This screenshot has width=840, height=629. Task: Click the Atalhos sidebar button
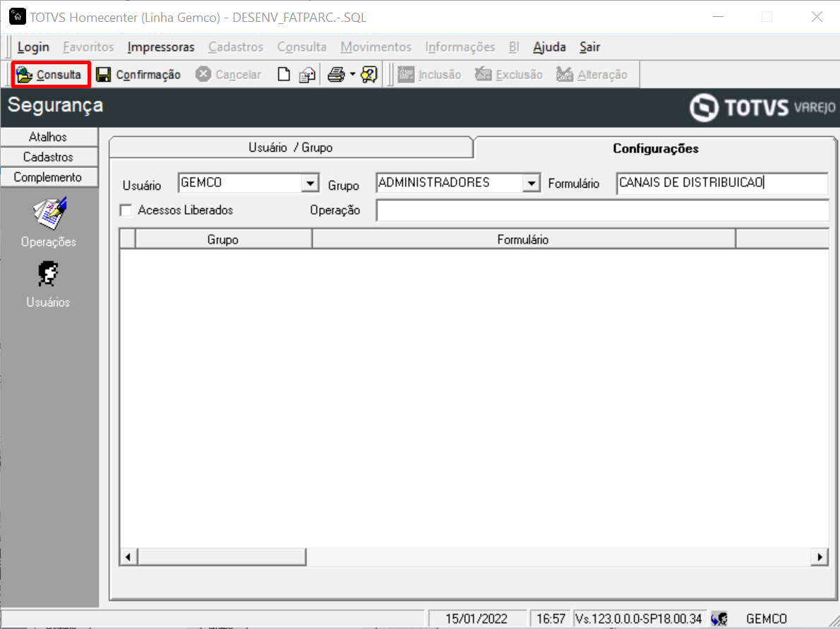point(49,137)
